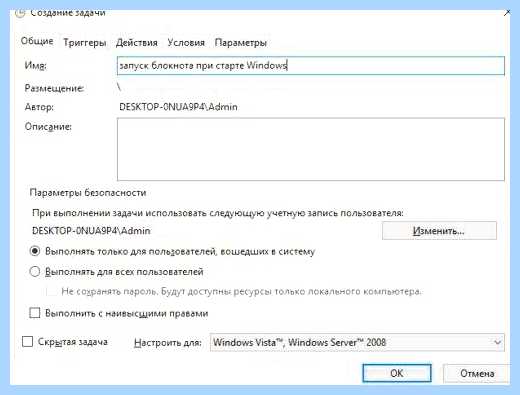Switch to the Общие tab
The width and height of the screenshot is (520, 395).
tap(37, 41)
